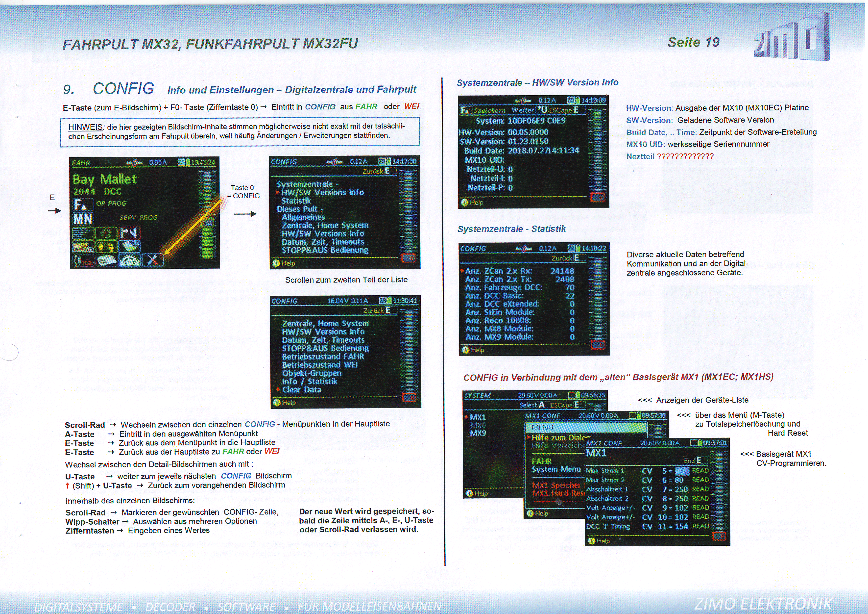Viewport: 868px width, 614px height.
Task: Select the yellow lamps icon in FAHR screen
Action: coord(106,246)
